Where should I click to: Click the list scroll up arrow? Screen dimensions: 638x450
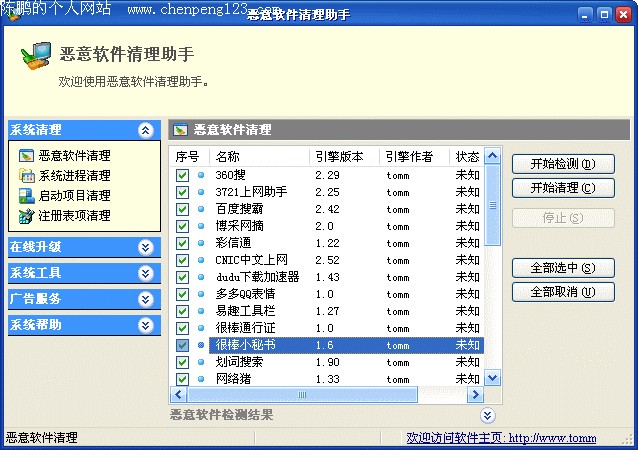pyautogui.click(x=492, y=156)
